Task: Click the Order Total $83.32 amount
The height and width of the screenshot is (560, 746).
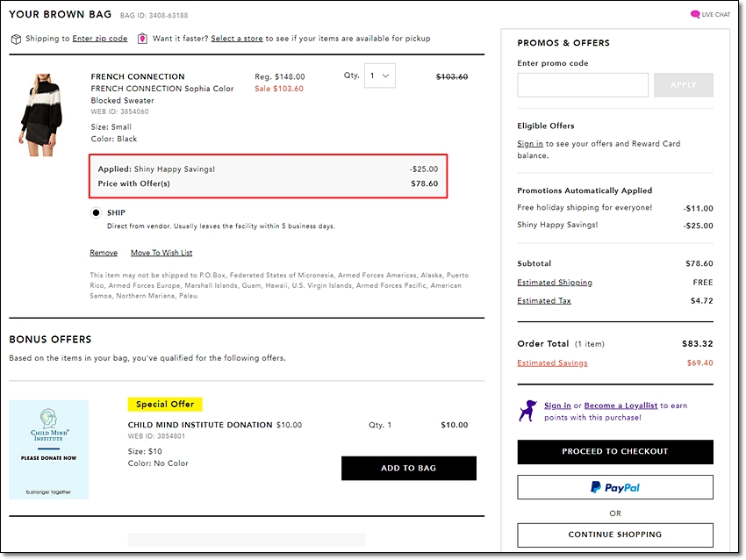Action: tap(698, 343)
